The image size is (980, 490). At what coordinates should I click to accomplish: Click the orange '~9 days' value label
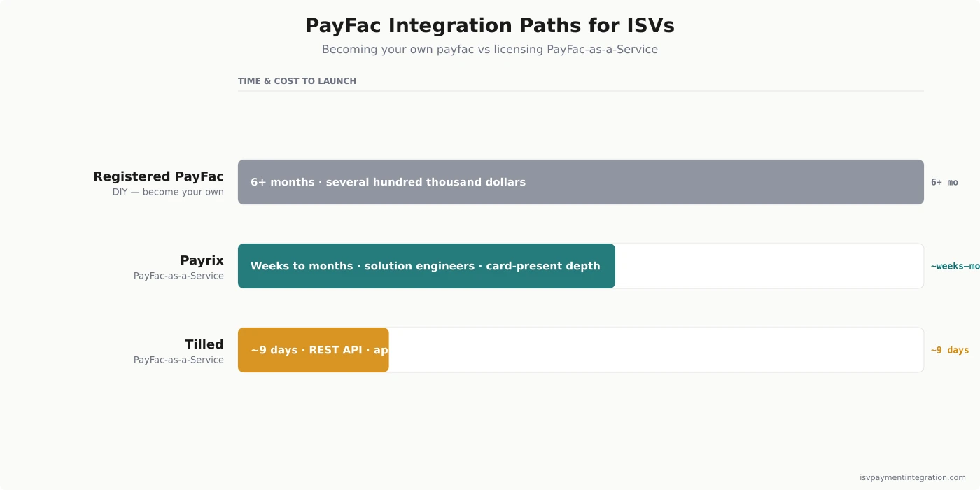(950, 350)
